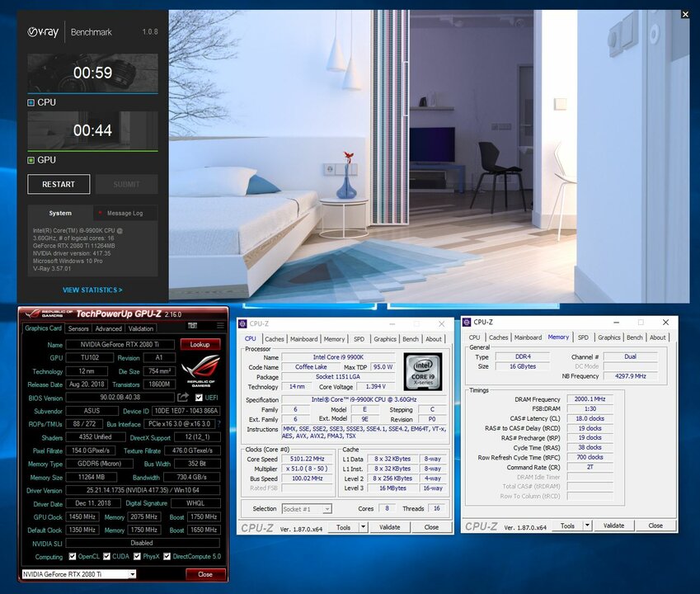Click the GPU name field NVIDIA GeForce RTX 2080 Ti
Viewport: 700px width, 594px height.
[120, 344]
